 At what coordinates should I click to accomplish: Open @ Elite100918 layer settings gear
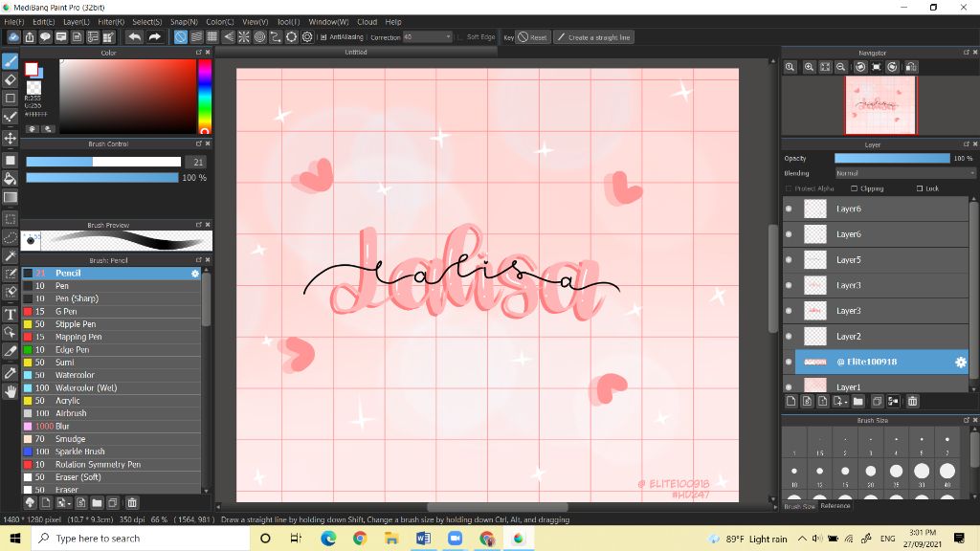961,362
